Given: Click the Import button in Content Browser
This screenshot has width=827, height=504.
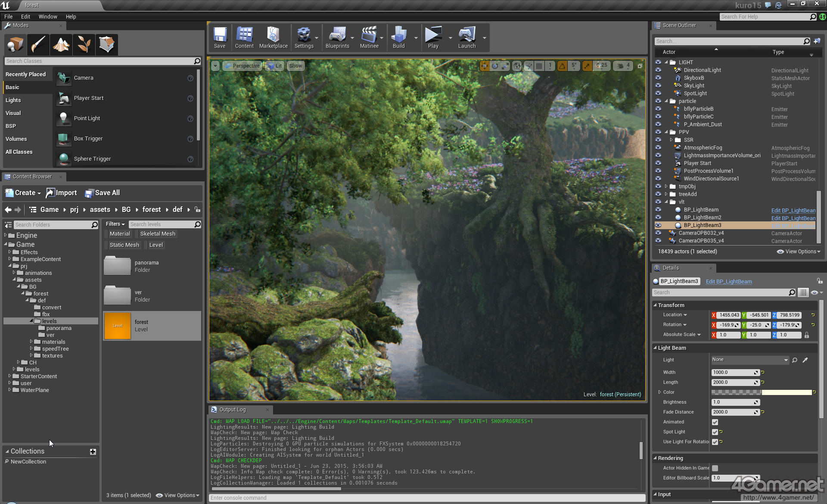Looking at the screenshot, I should coord(62,193).
